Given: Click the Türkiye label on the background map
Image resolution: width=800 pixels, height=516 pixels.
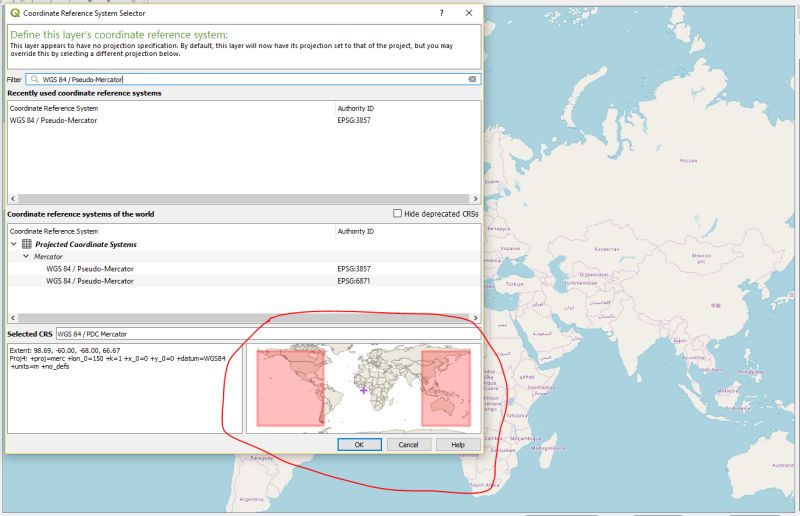Looking at the screenshot, I should pos(514,284).
